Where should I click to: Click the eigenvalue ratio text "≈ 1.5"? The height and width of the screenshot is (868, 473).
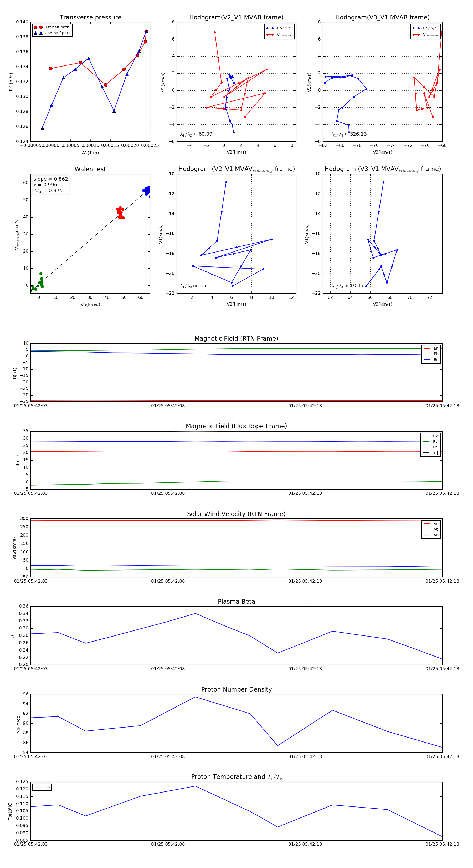coord(193,286)
